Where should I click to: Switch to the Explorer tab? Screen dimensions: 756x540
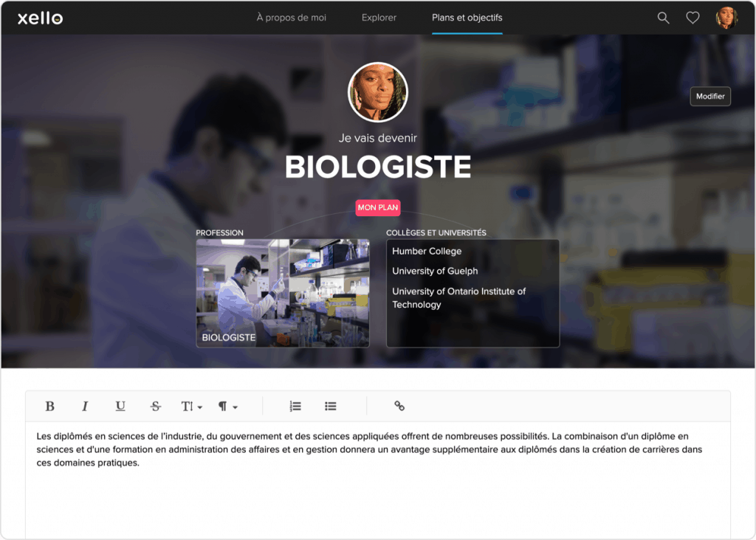(379, 18)
